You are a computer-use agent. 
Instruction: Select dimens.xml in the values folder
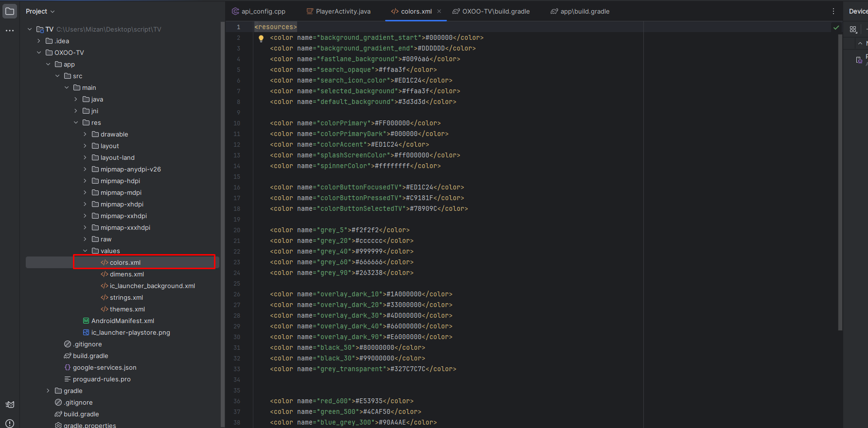pos(123,274)
